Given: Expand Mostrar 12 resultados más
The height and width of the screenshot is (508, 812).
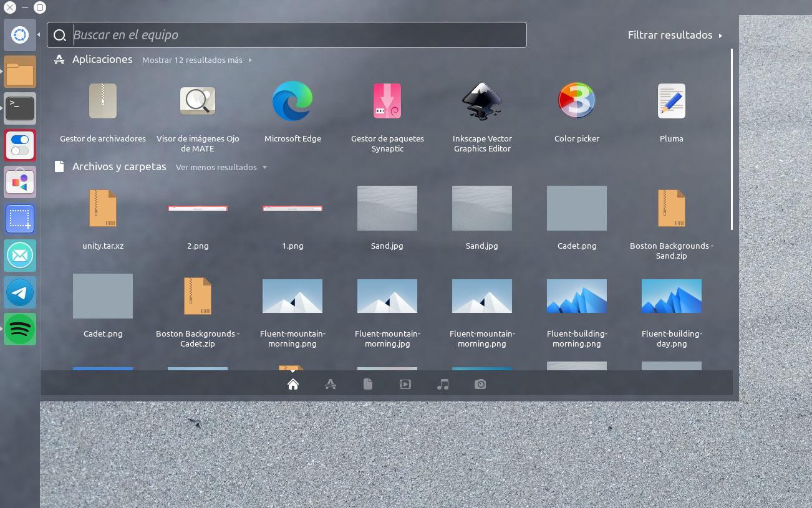Looking at the screenshot, I should (197, 60).
